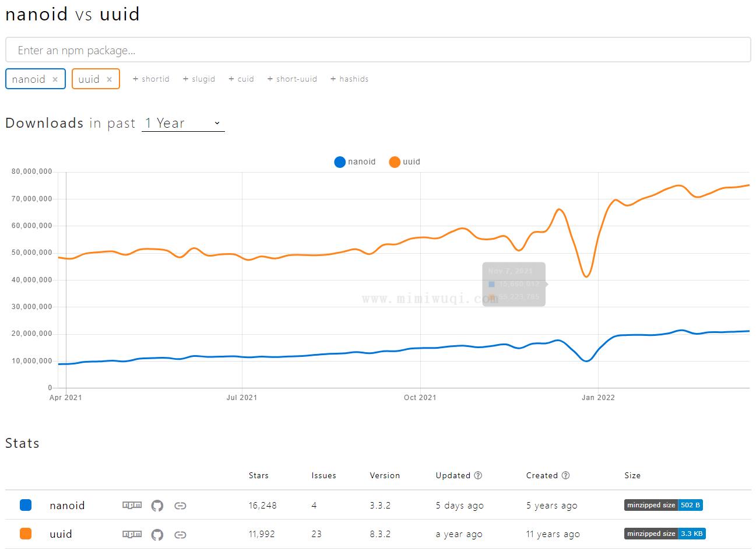
Task: Click the uuid stars value 11,992
Action: click(x=262, y=534)
